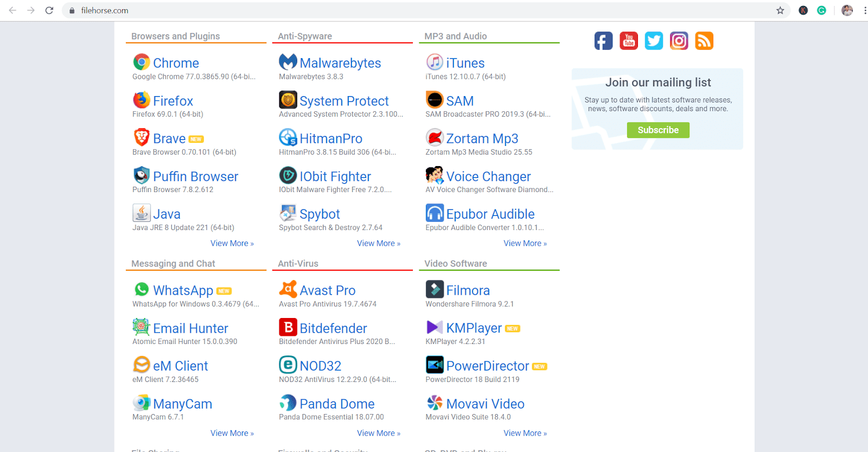
Task: Click the Zortam Mp3 icon
Action: point(435,137)
